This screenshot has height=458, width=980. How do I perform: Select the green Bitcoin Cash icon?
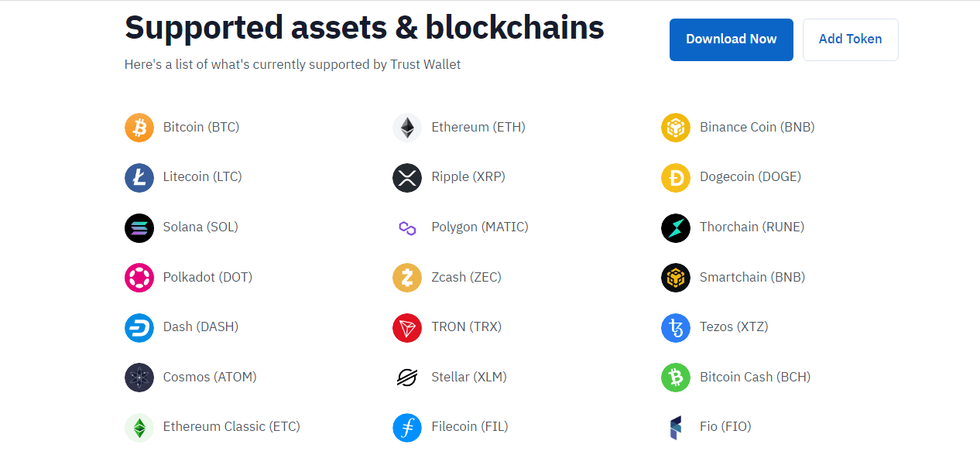(x=676, y=378)
